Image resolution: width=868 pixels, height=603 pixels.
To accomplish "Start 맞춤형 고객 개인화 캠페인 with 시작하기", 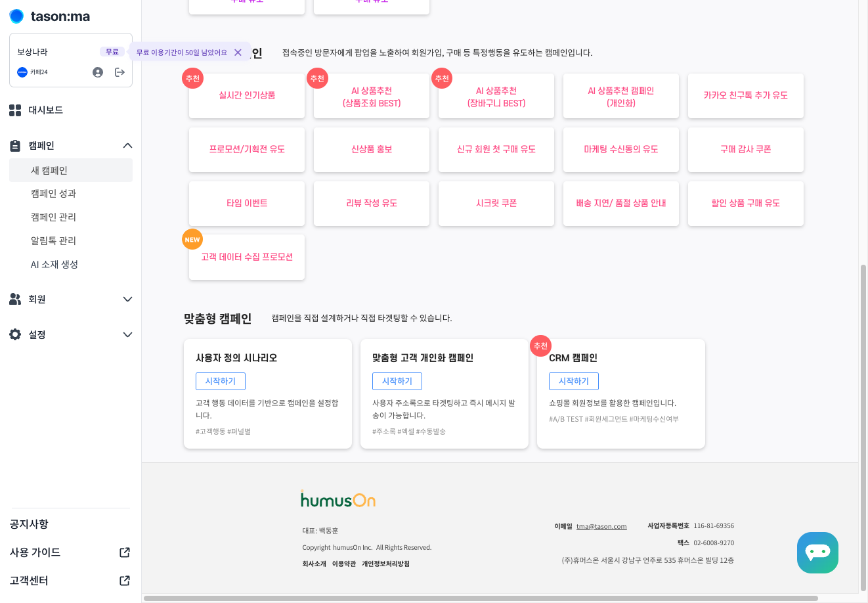I will [x=397, y=381].
